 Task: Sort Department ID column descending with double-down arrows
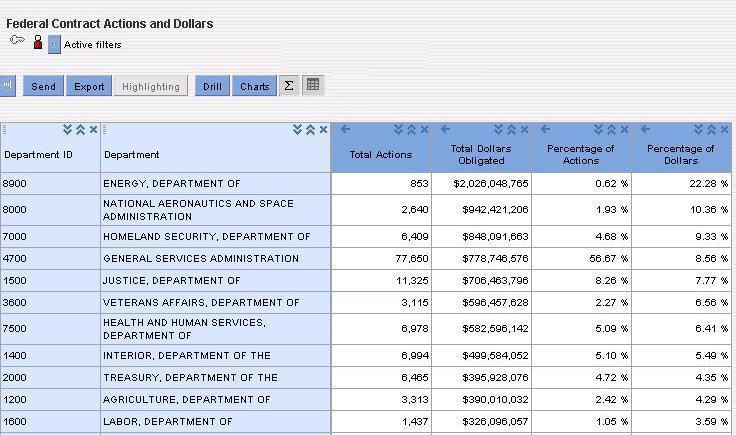(x=67, y=130)
